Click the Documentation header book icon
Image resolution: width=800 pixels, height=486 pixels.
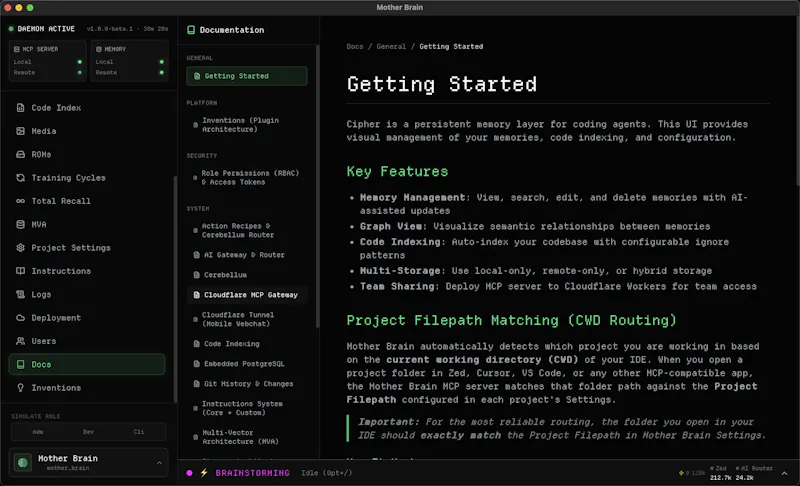[x=191, y=30]
